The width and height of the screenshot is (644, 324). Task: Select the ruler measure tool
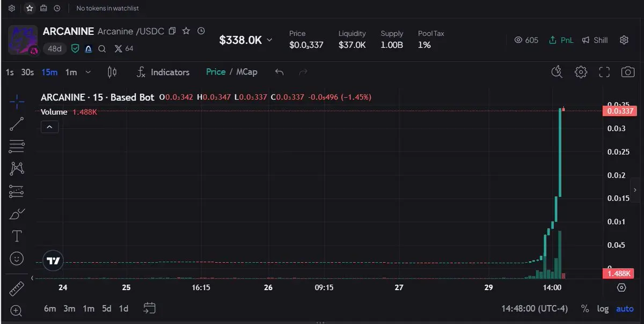click(17, 289)
